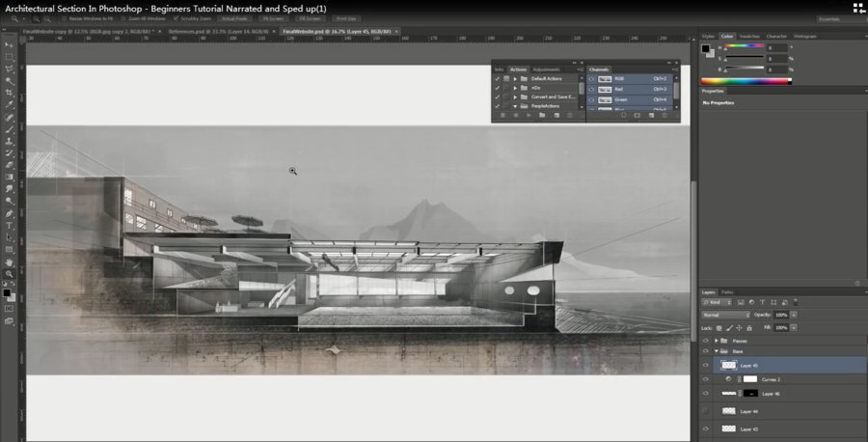Show hidden Layer 44
The image size is (868, 442).
click(705, 411)
